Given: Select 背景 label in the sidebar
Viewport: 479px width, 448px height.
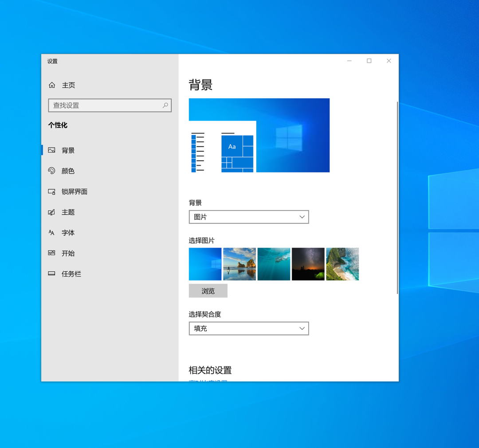Looking at the screenshot, I should tap(68, 151).
